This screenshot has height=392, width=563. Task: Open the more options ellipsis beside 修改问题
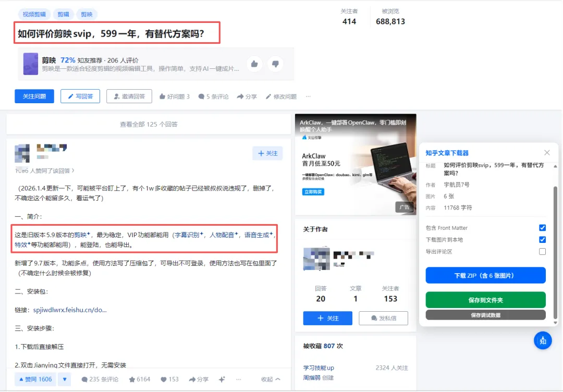308,96
